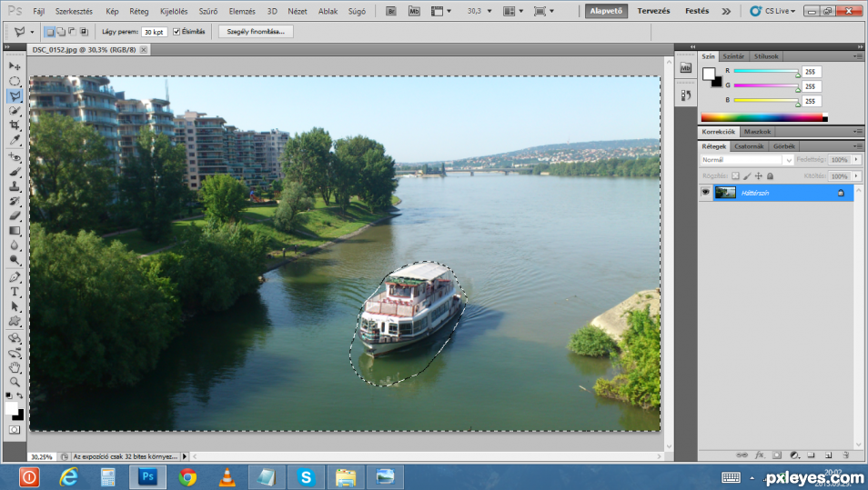Select the Crop tool

coord(15,125)
